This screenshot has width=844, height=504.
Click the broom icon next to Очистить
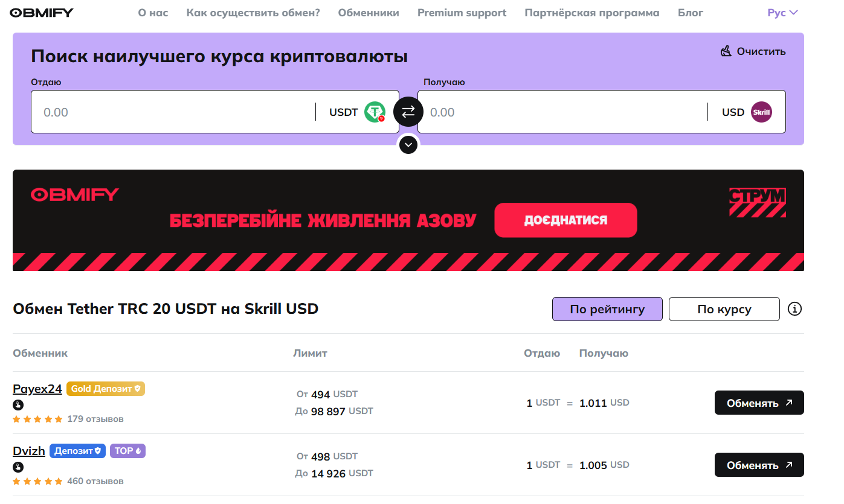(x=726, y=51)
